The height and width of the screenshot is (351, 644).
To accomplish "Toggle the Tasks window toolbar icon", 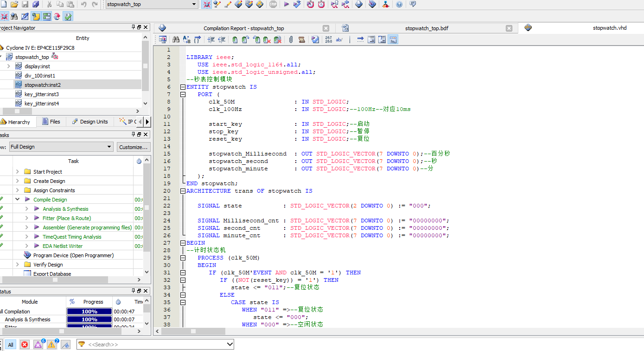I will coord(46,16).
